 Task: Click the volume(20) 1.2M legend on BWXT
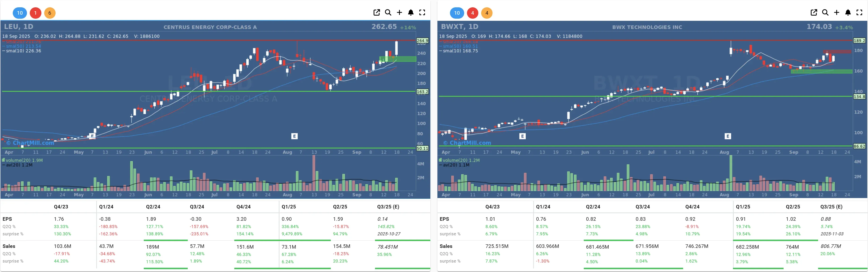click(x=460, y=160)
